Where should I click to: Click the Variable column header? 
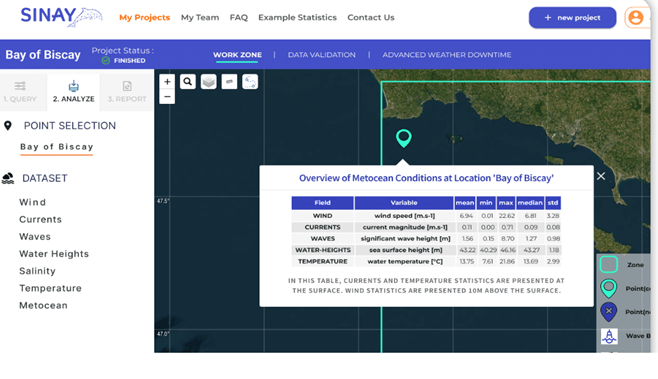tap(404, 203)
